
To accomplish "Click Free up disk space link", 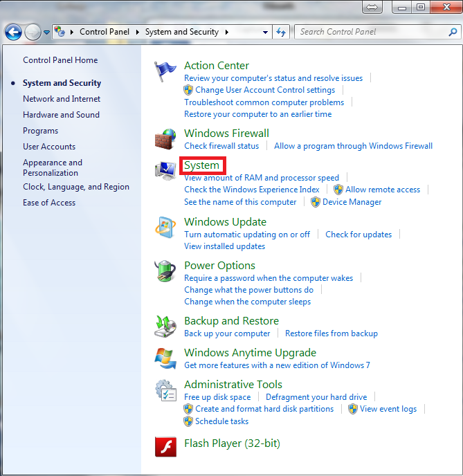I will tap(217, 397).
